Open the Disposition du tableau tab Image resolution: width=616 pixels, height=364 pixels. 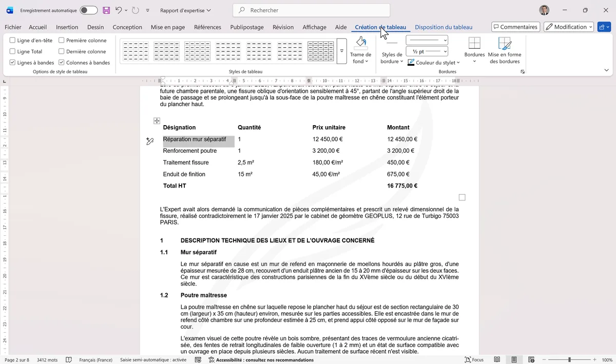click(x=443, y=27)
